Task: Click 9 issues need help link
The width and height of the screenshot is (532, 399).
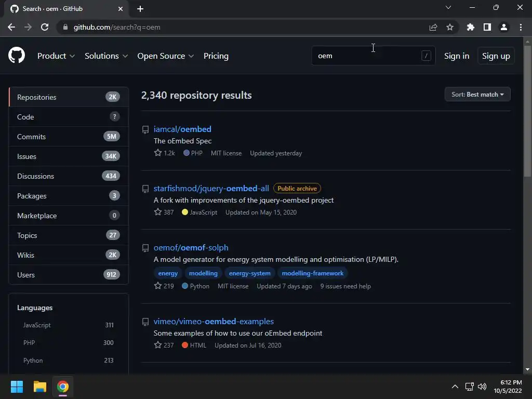Action: click(345, 286)
